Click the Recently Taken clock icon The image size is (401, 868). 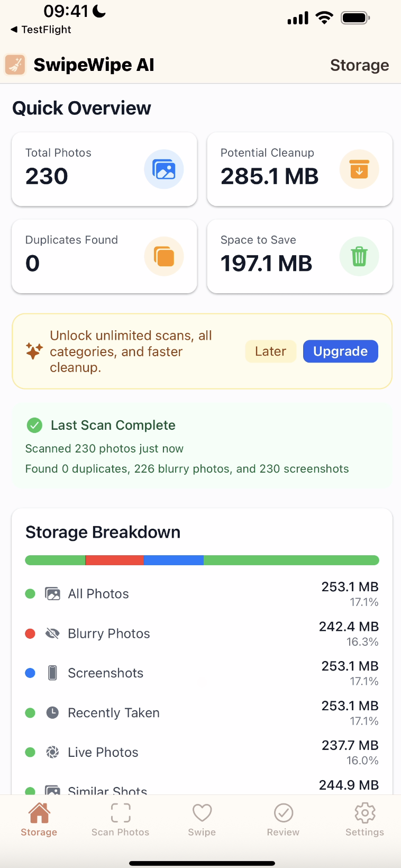click(x=52, y=712)
